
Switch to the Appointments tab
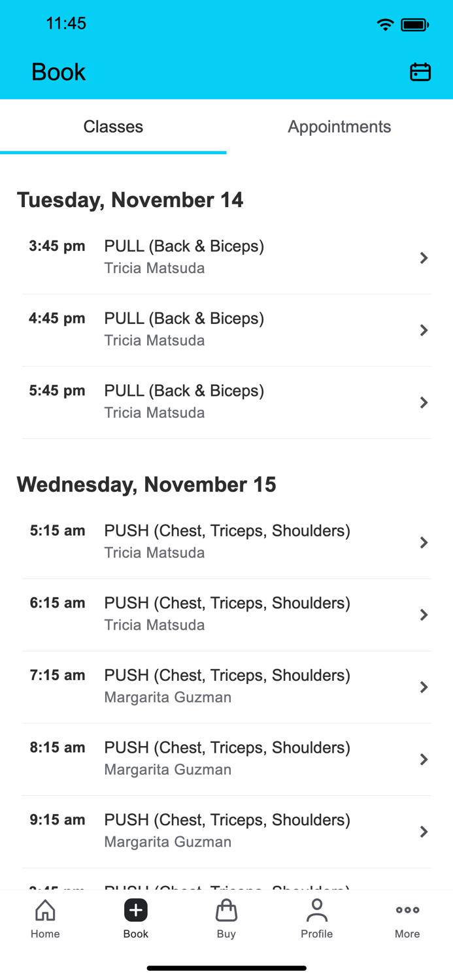[x=339, y=126]
